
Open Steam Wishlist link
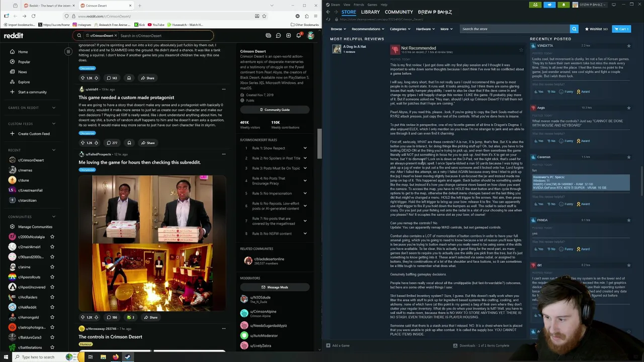click(x=596, y=29)
